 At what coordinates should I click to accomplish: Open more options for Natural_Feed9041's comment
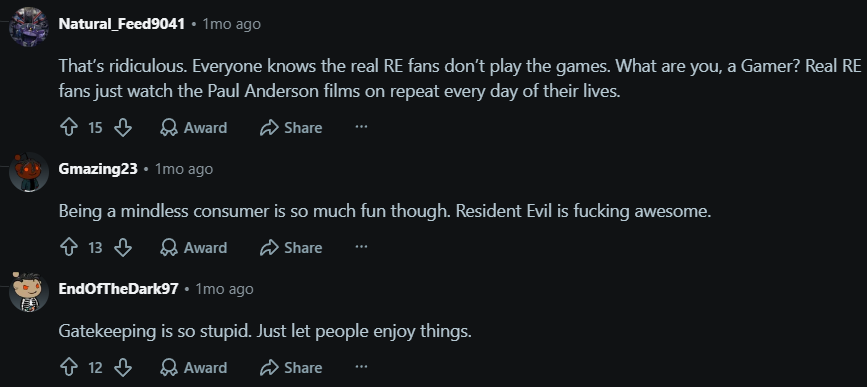pyautogui.click(x=361, y=127)
